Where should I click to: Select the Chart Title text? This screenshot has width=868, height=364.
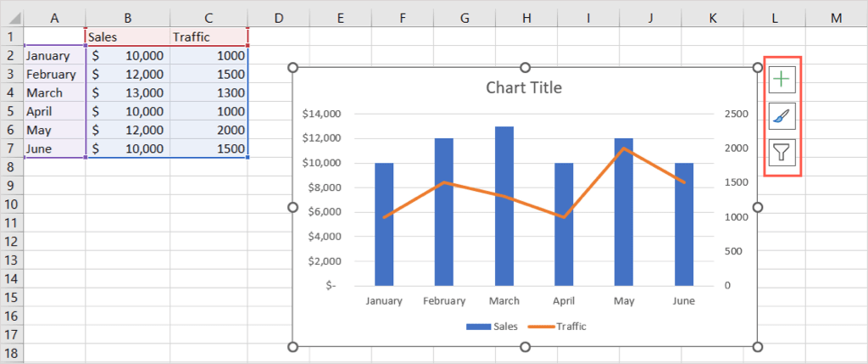tap(523, 87)
